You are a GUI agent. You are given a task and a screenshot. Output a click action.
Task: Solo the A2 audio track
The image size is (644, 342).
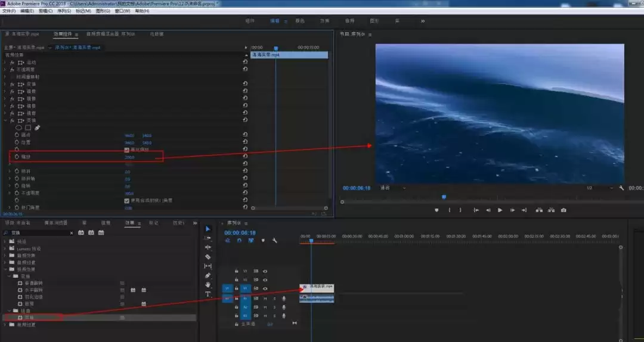[274, 307]
